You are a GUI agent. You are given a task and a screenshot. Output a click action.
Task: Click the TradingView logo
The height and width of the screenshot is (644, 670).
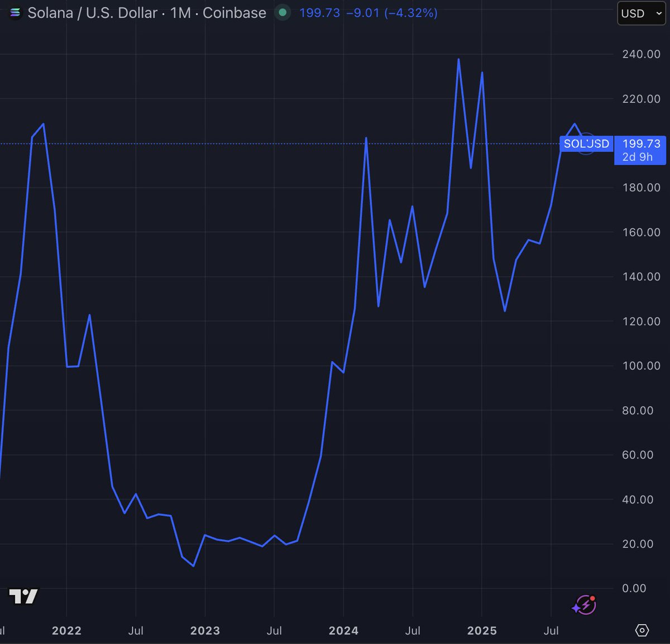click(x=23, y=597)
